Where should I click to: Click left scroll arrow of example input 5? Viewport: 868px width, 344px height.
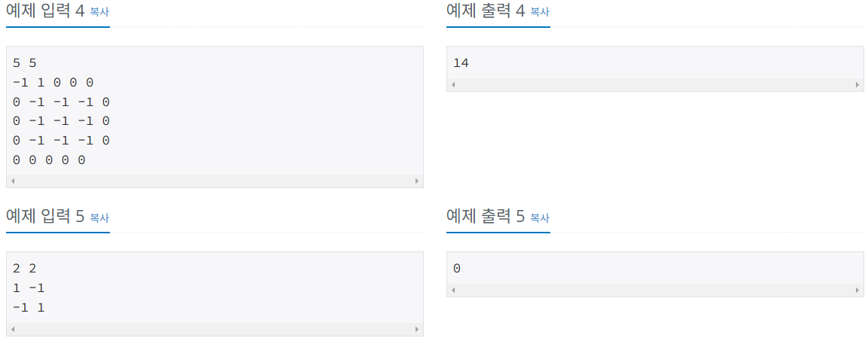pos(13,329)
